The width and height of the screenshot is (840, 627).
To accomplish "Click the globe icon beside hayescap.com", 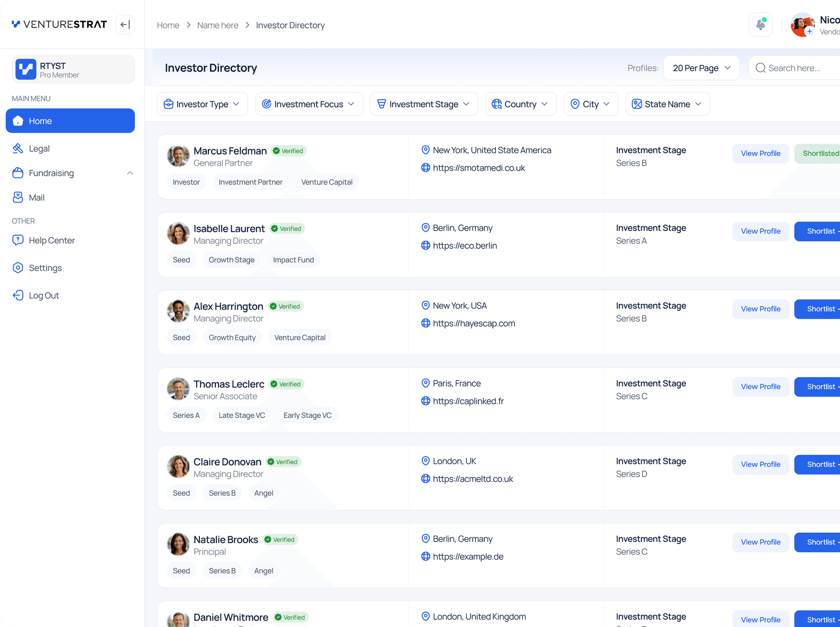I will (425, 323).
